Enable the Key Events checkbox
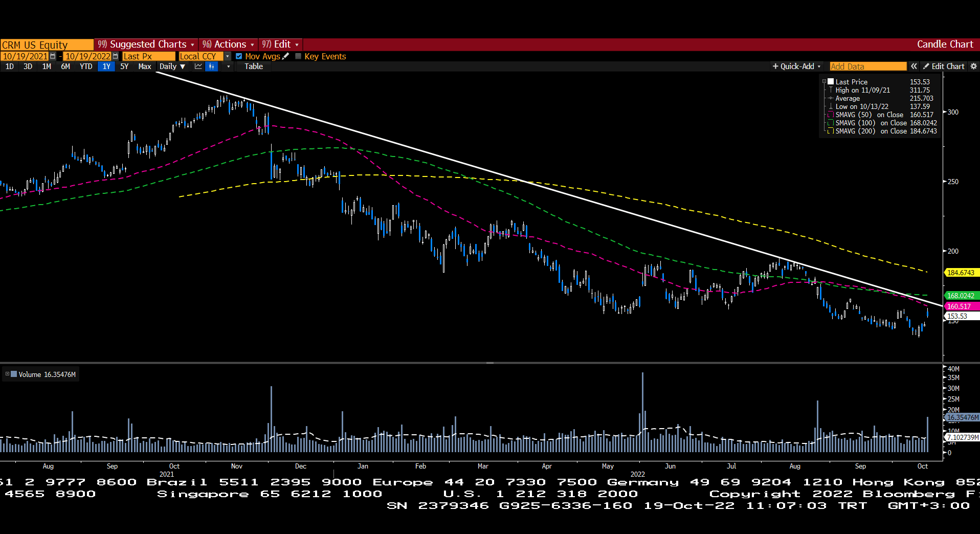 298,56
